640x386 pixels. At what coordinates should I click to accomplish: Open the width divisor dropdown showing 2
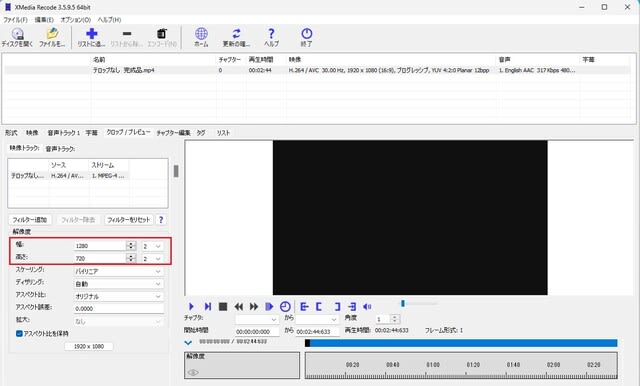click(x=152, y=246)
